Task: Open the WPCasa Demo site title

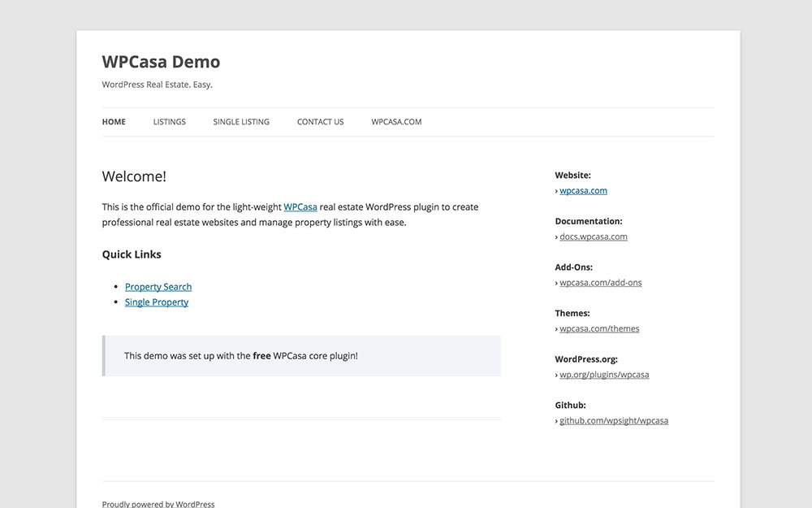Action: [161, 62]
